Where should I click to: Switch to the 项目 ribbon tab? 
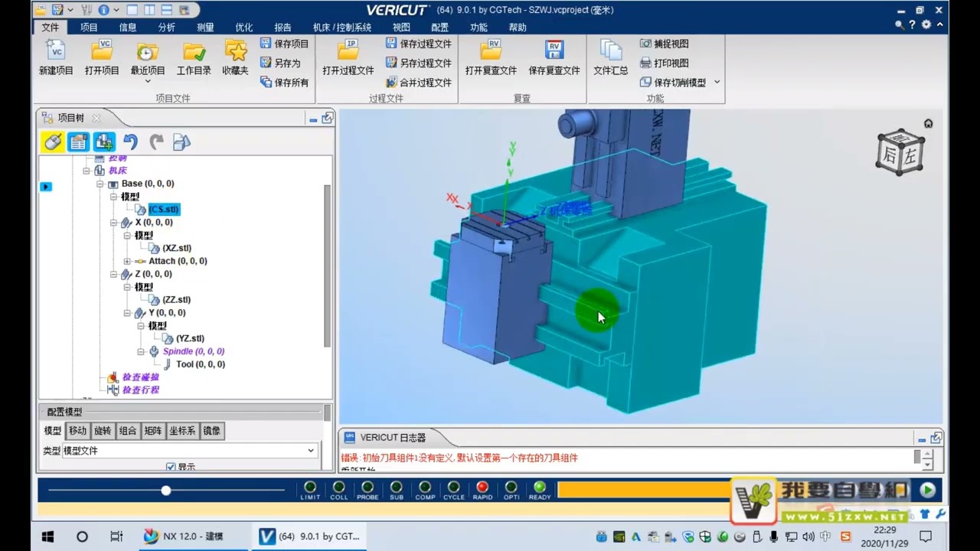[x=89, y=27]
